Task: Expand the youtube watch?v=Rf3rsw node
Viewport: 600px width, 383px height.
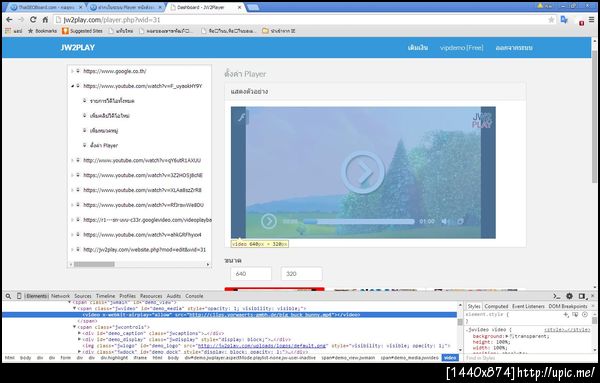Action: (72, 205)
